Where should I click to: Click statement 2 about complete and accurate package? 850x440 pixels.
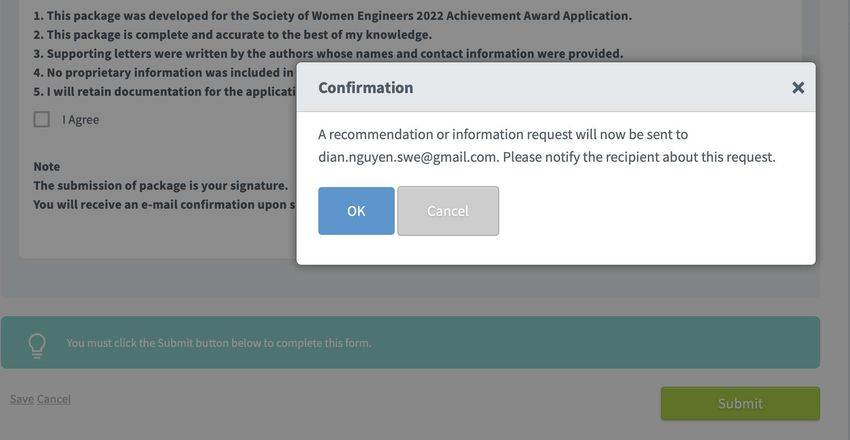pos(233,35)
